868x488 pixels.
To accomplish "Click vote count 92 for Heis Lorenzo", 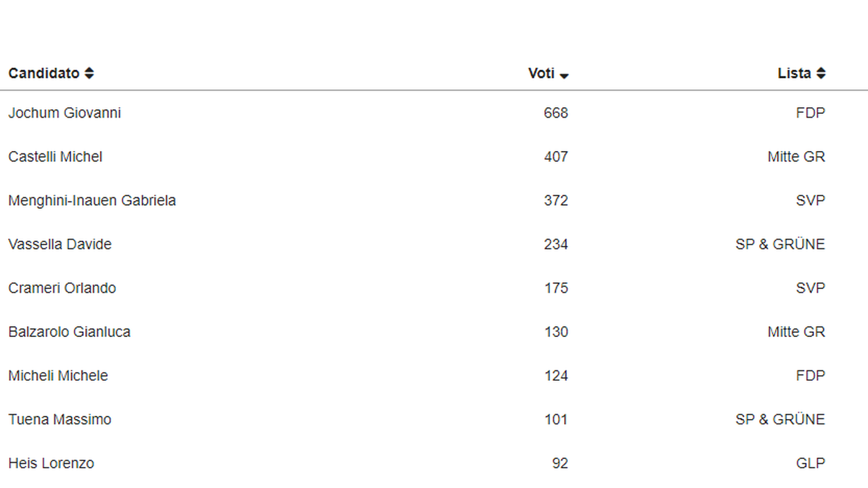I will (x=560, y=463).
